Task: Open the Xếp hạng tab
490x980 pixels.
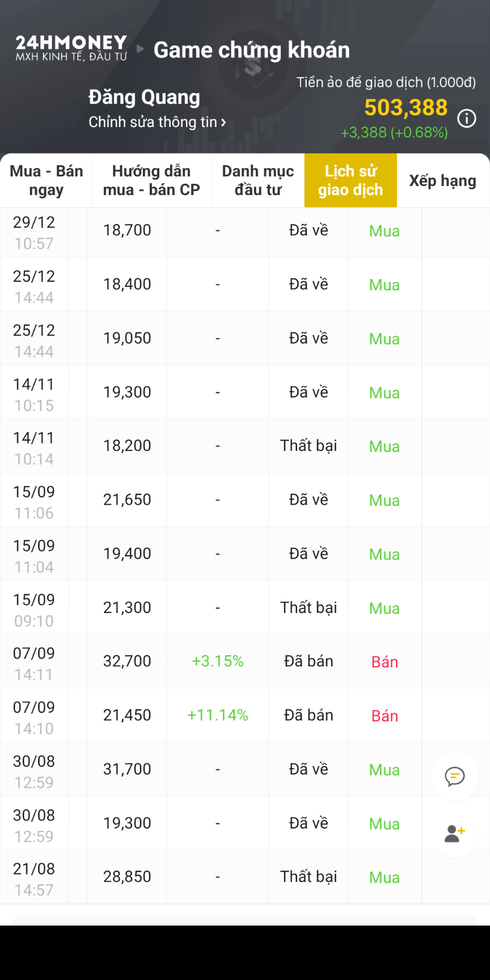Action: pyautogui.click(x=443, y=180)
